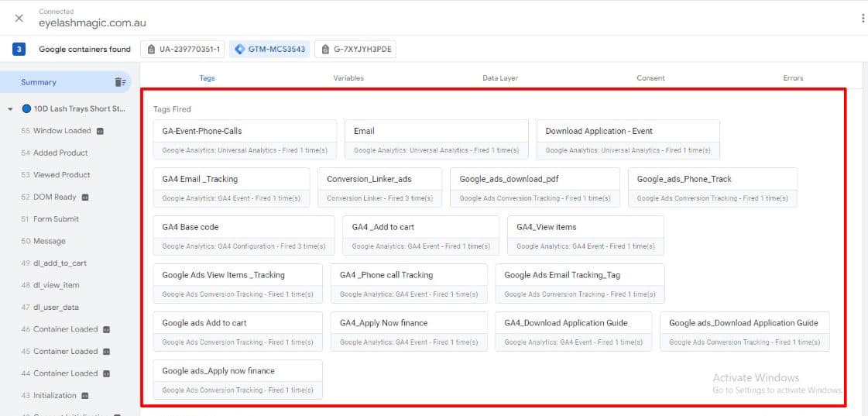The image size is (868, 416).
Task: Open the Email tag card
Action: click(x=436, y=139)
